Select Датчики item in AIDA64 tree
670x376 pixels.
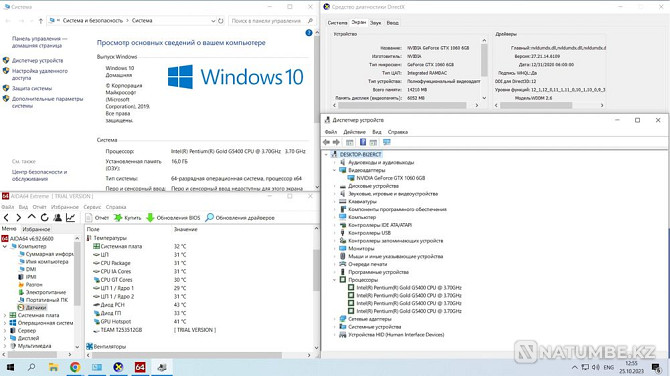[35, 308]
